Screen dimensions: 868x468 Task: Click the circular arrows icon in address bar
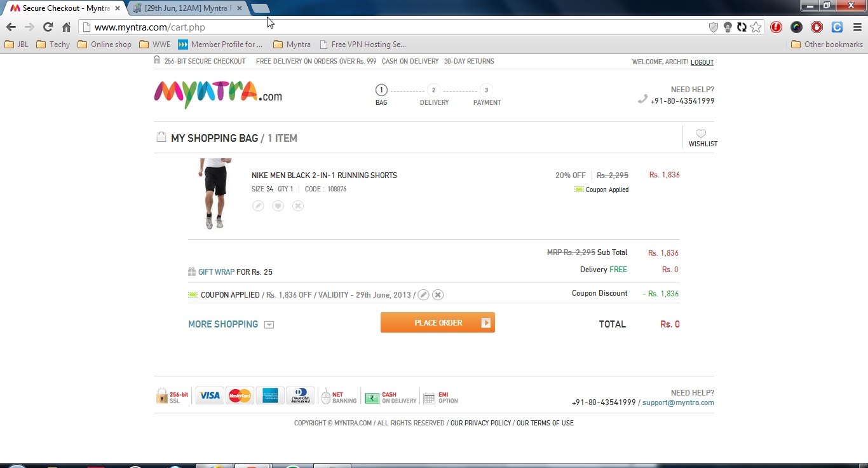tap(742, 27)
